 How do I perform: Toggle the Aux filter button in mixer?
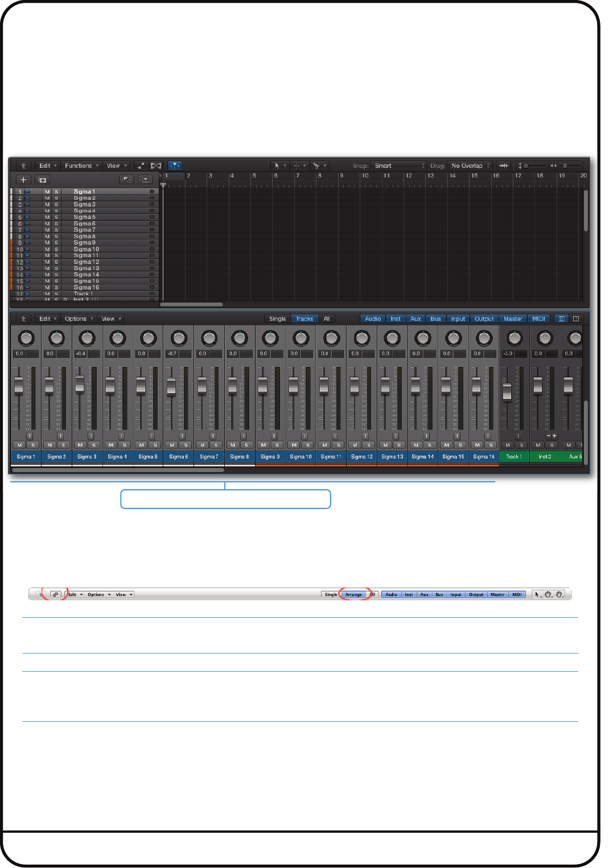point(415,319)
